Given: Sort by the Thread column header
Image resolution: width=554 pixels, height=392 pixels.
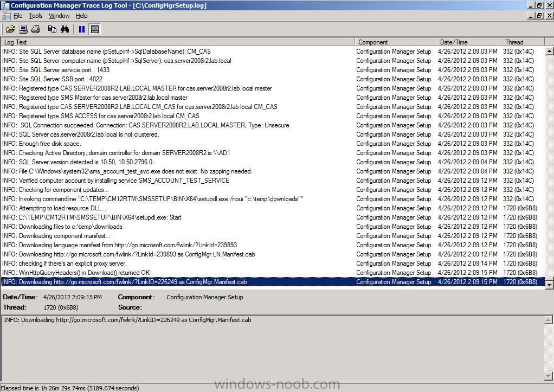Looking at the screenshot, I should [523, 42].
